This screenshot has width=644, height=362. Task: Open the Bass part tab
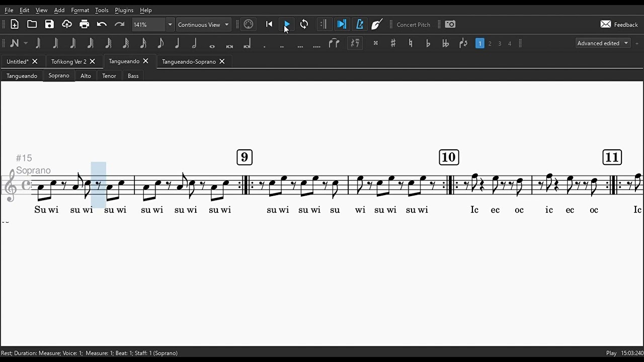coord(133,76)
